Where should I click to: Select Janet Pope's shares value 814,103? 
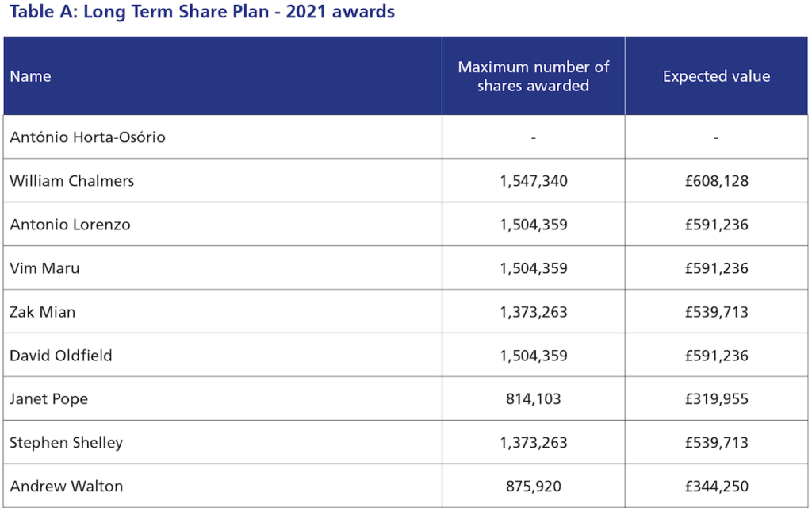click(533, 399)
